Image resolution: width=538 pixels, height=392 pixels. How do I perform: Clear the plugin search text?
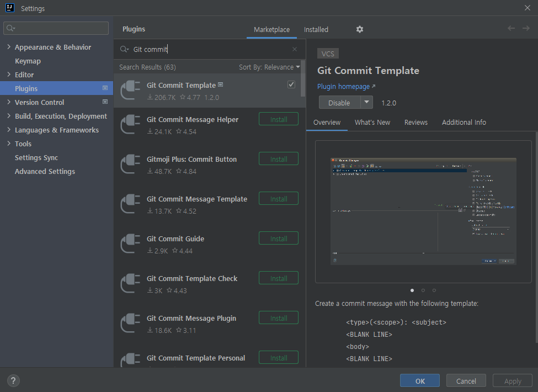(x=295, y=49)
